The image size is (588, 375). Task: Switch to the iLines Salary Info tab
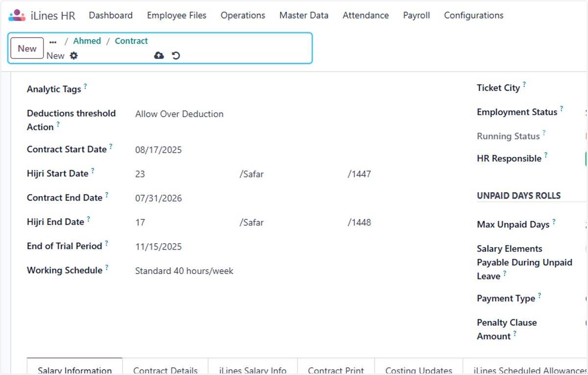[253, 367]
